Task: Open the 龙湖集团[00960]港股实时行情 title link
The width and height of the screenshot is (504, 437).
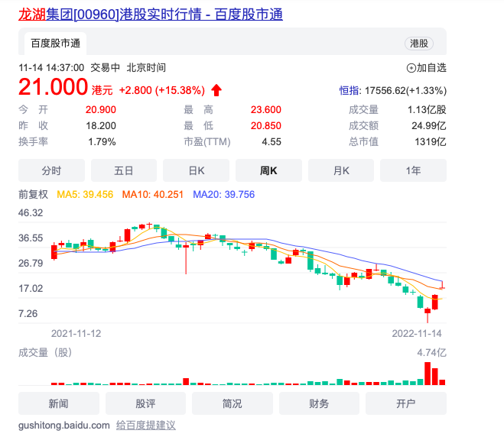Action: [151, 15]
